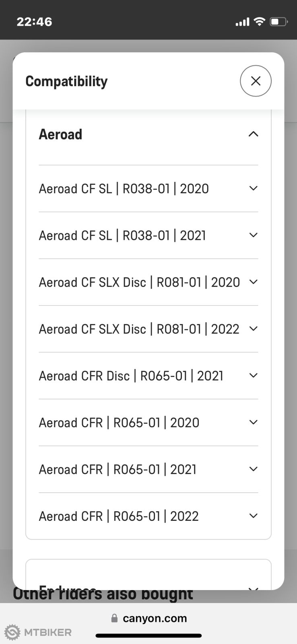Close the Compatibility dialog
This screenshot has width=297, height=644.
pyautogui.click(x=256, y=81)
